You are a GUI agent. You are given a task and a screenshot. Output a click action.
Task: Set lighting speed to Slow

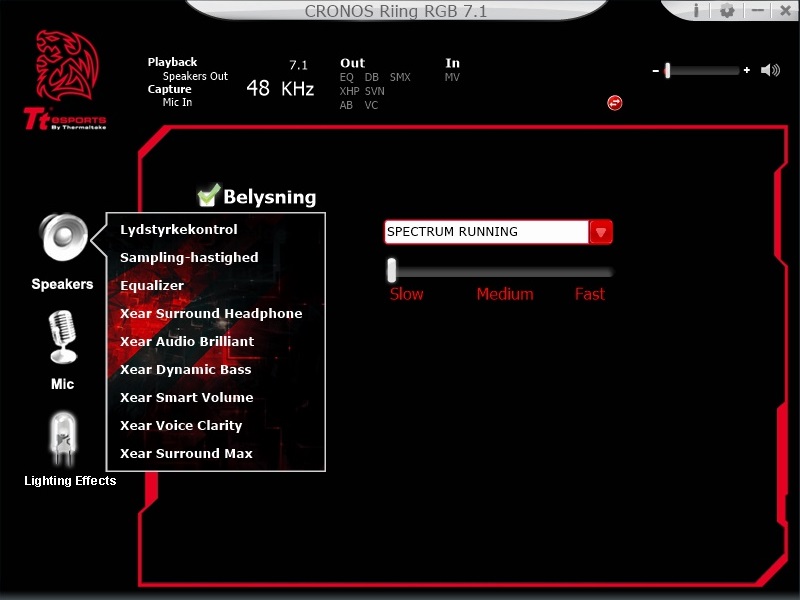(x=407, y=294)
